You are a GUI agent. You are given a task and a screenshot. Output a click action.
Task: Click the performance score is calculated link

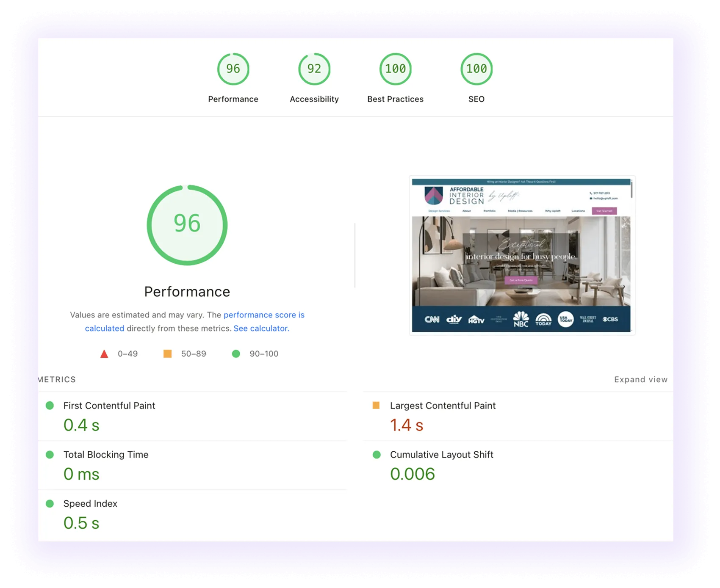[x=263, y=315]
